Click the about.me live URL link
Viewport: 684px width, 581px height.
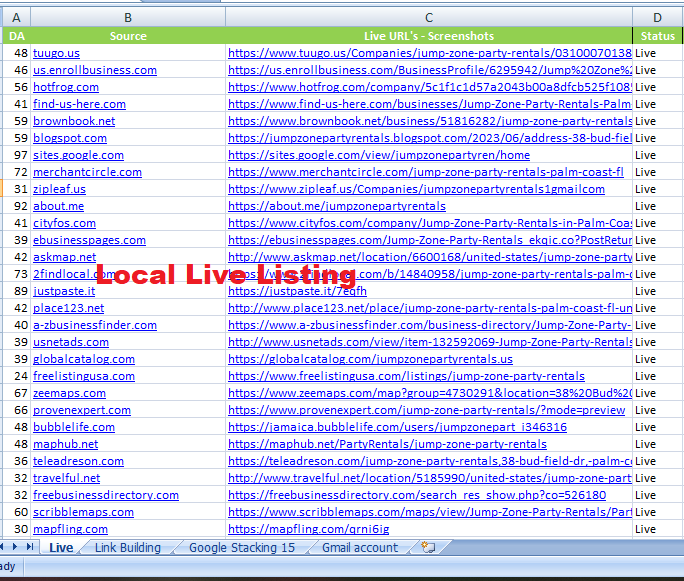tap(337, 206)
